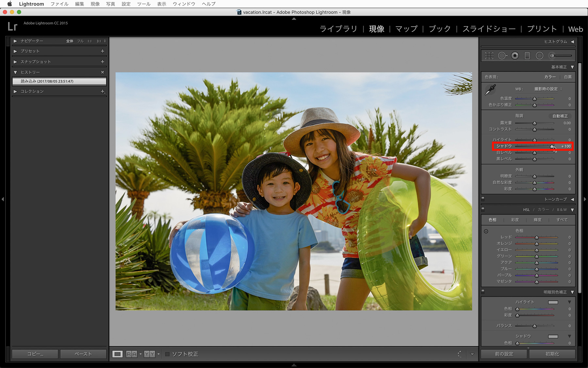Click the Before/After (RA) comparison view icon
Viewport: 588px width, 368px height.
coord(132,354)
